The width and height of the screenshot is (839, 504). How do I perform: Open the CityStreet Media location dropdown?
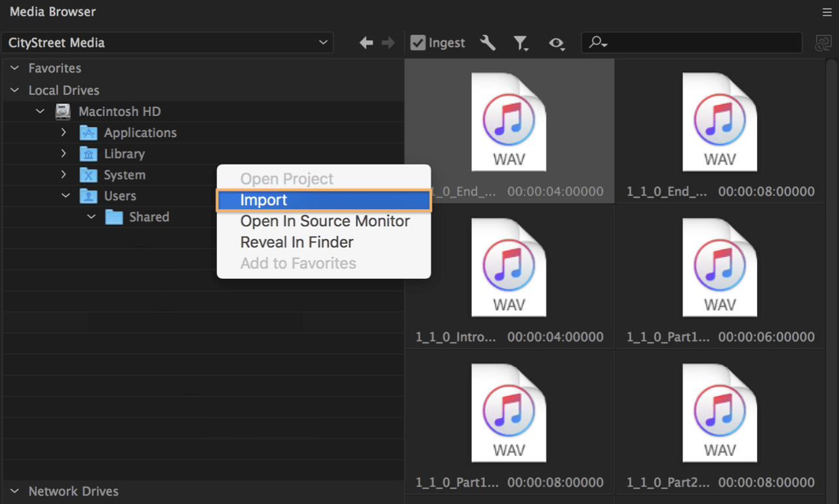(x=322, y=42)
